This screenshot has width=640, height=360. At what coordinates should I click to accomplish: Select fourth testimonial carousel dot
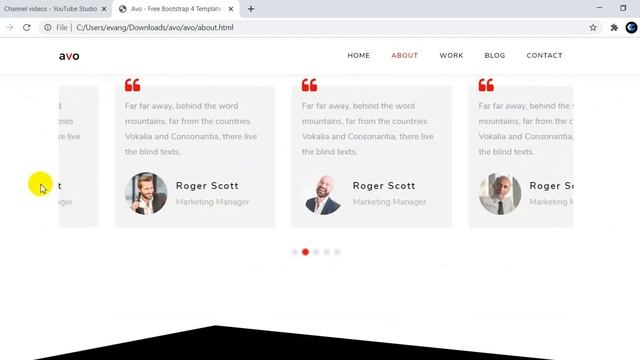click(327, 252)
